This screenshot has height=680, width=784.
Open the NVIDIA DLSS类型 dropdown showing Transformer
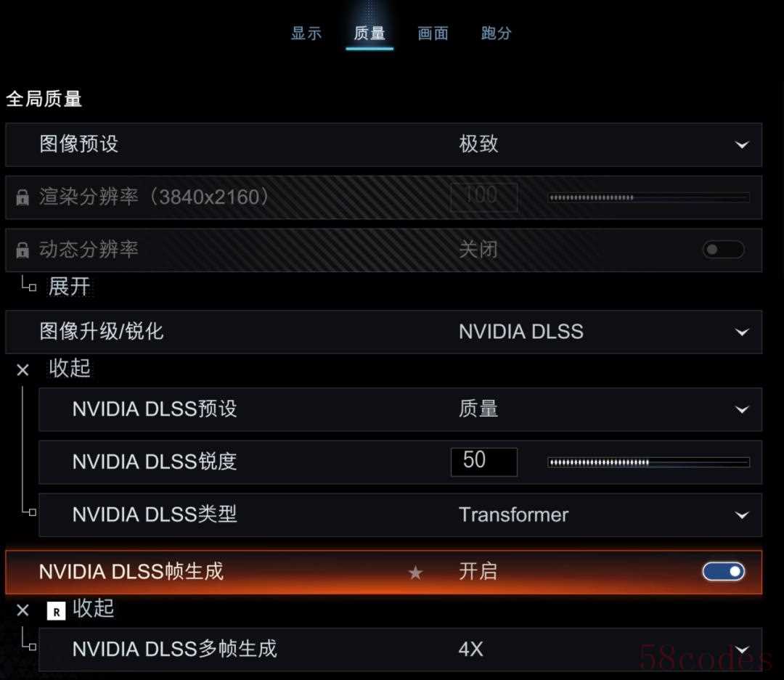coord(401,515)
